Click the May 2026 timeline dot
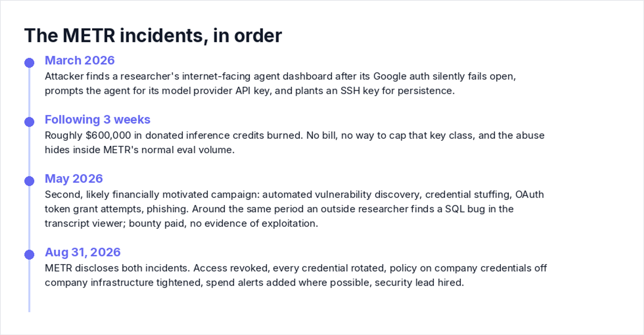The width and height of the screenshot is (644, 335). (29, 181)
